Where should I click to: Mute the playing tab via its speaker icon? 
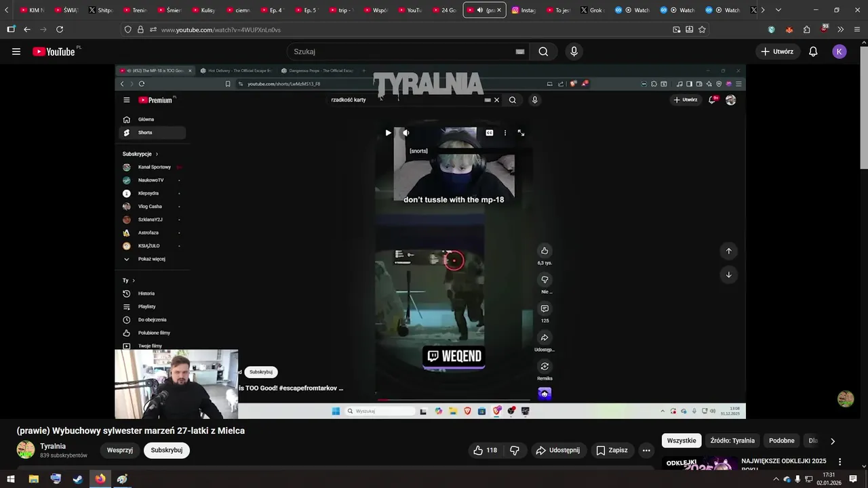pyautogui.click(x=480, y=10)
